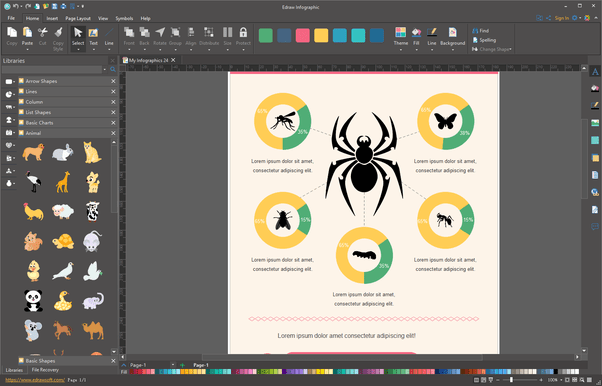Click the Find button
The height and width of the screenshot is (386, 602).
tap(481, 30)
